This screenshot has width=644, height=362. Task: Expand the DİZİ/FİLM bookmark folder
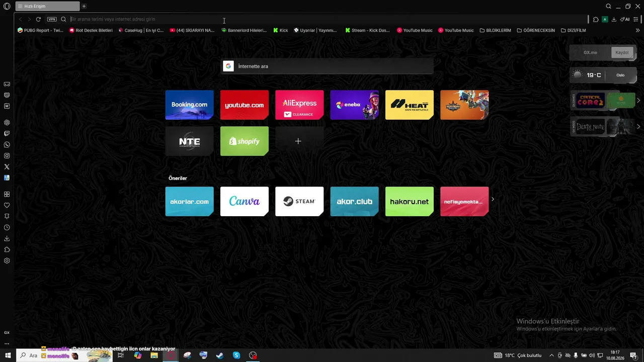pyautogui.click(x=573, y=30)
